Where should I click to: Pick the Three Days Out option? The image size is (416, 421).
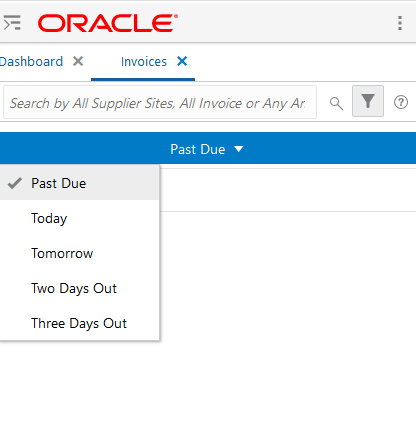(x=79, y=323)
